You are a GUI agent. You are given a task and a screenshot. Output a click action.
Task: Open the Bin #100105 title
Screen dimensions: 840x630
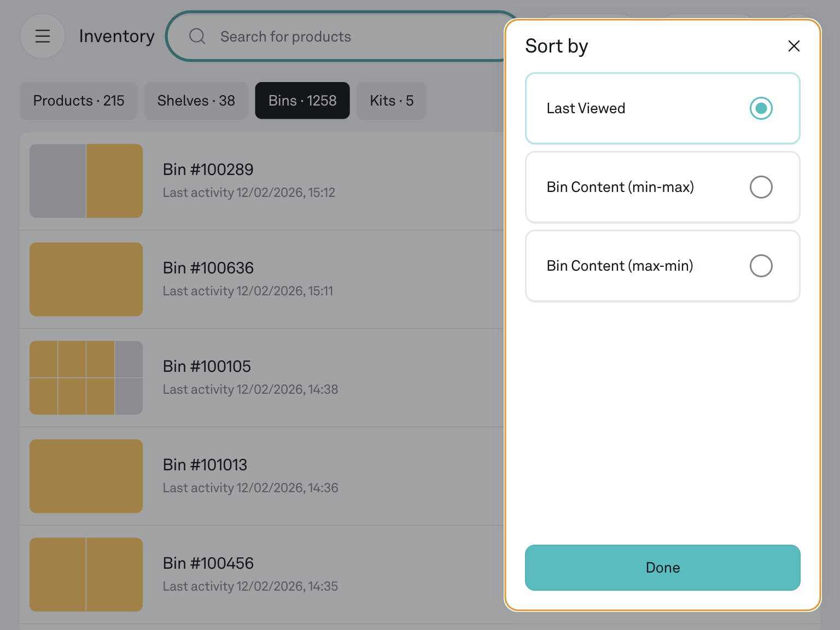pos(207,366)
